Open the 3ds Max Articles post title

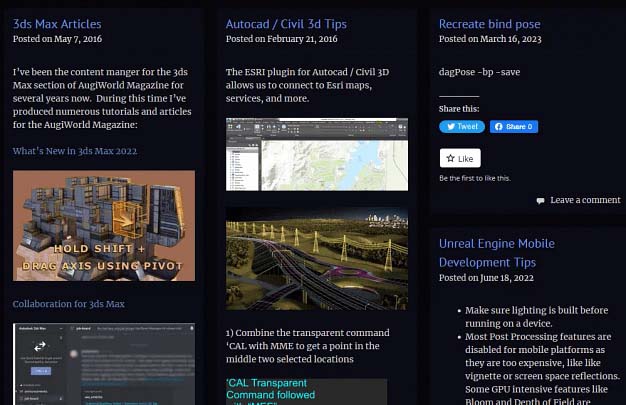pos(57,24)
